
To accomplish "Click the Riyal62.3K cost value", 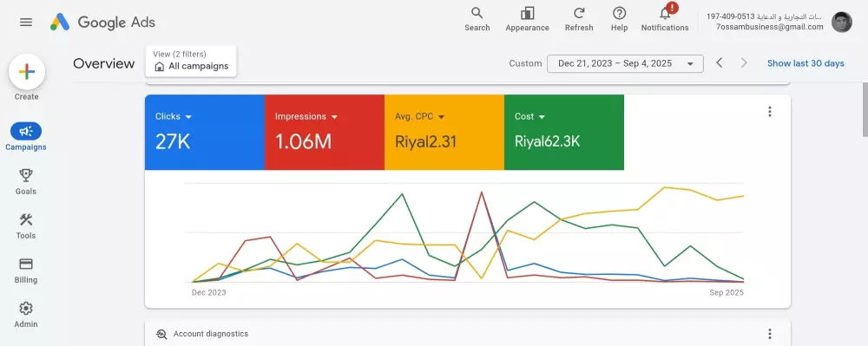I will click(x=548, y=142).
